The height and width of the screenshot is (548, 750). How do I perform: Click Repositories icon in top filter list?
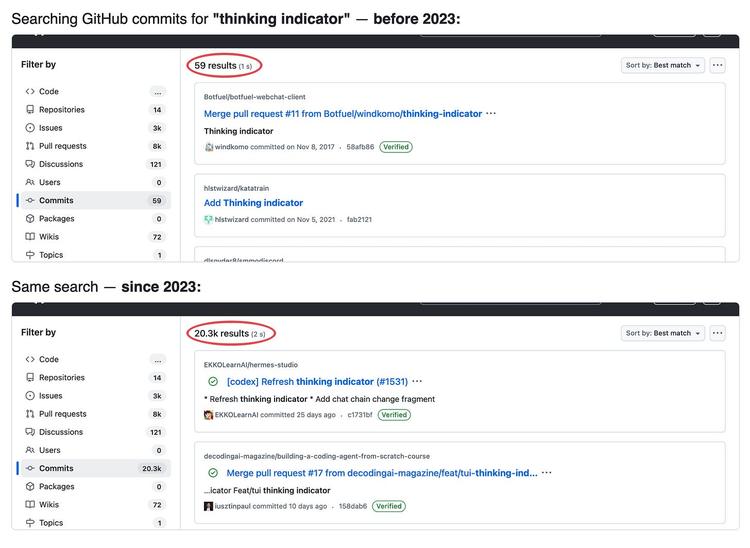click(30, 110)
